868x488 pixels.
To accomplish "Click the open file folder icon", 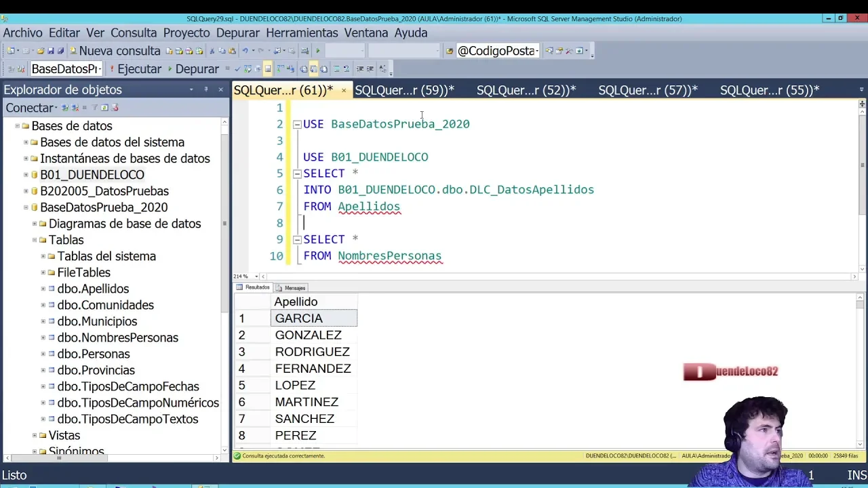I will 41,51.
